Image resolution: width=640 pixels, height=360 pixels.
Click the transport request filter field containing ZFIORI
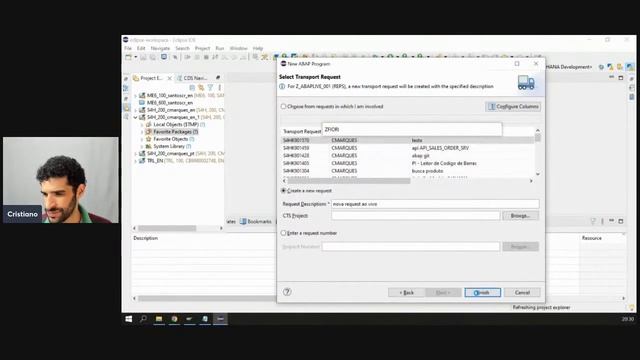tap(412, 129)
